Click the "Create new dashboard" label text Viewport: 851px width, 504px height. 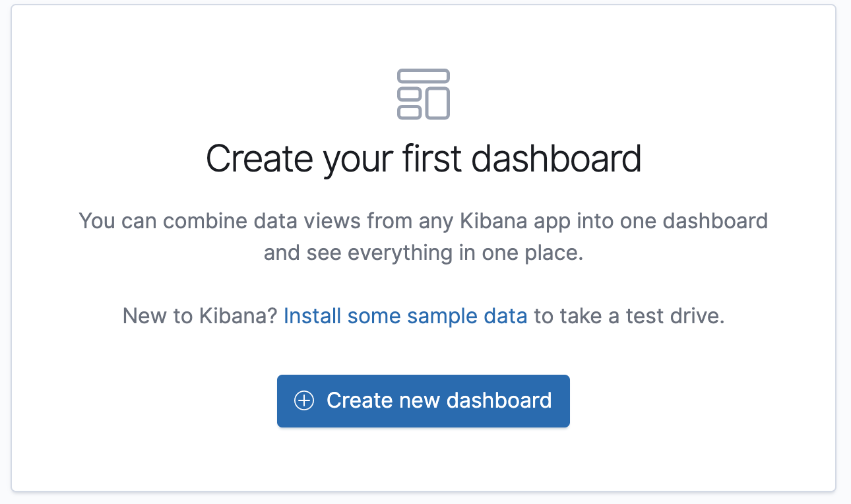pos(439,400)
